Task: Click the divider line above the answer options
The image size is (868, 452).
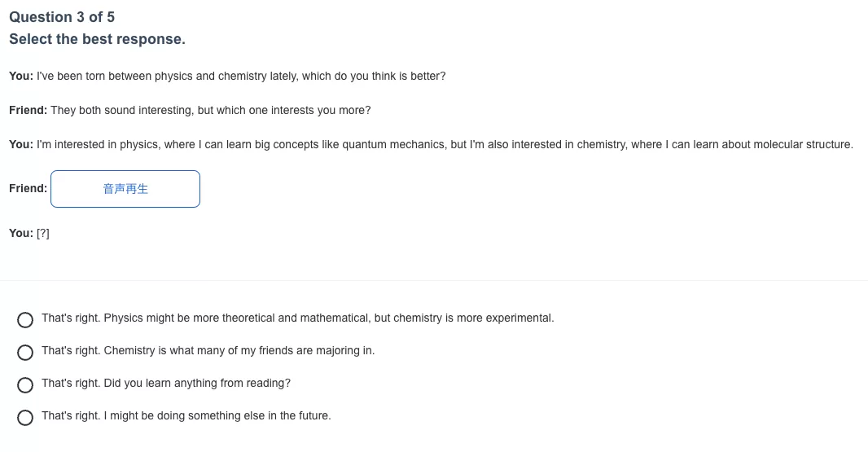Action: 434,281
